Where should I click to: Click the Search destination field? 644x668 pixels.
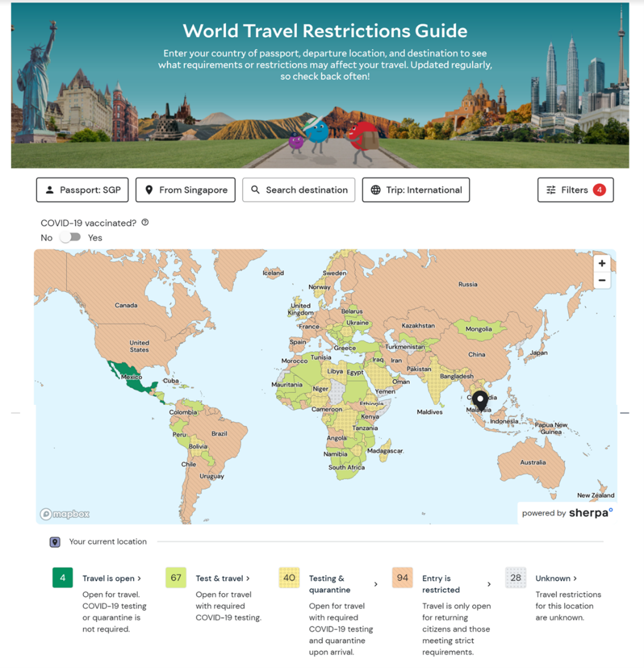point(299,190)
